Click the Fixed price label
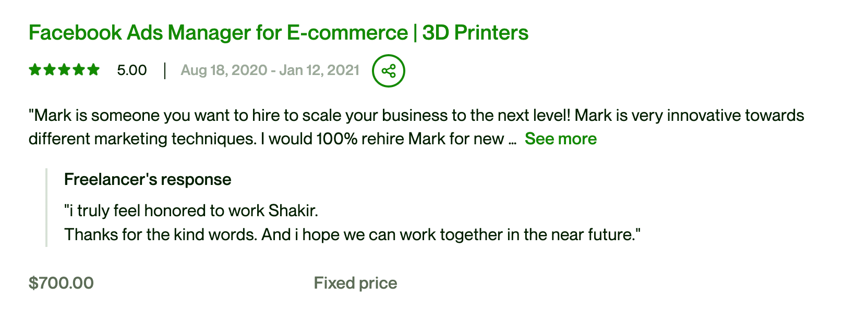Viewport: 868px width, 323px height. point(355,283)
